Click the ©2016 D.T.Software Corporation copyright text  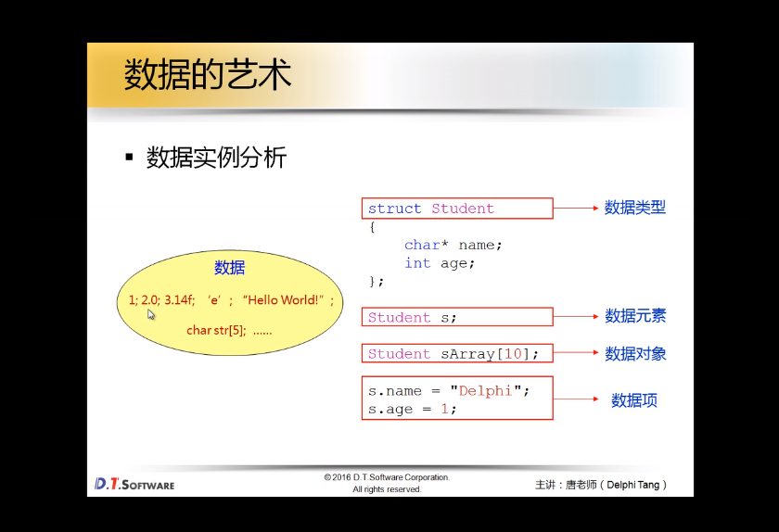[x=387, y=477]
